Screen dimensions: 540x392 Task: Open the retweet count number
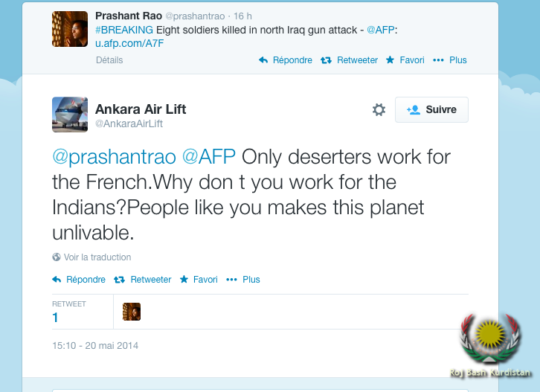55,318
